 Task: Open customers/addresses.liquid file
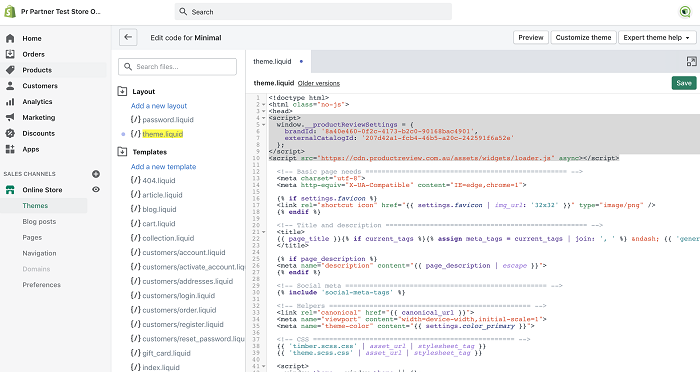click(x=188, y=281)
